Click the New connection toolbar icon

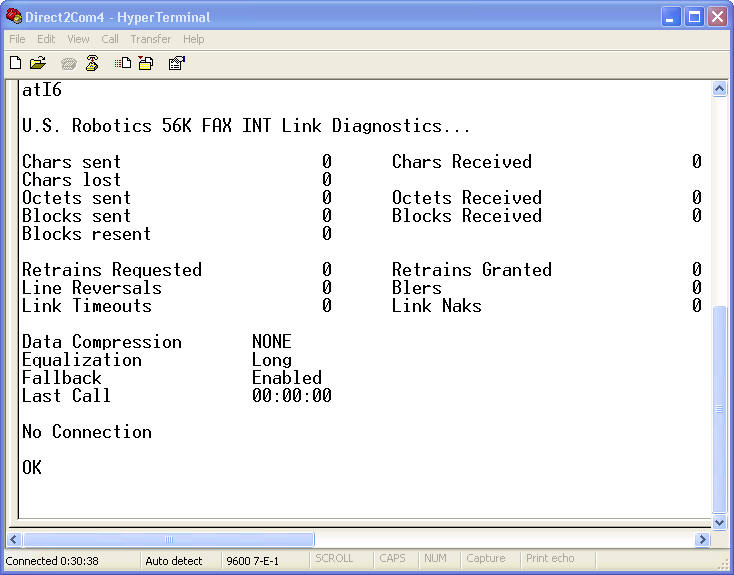[15, 63]
